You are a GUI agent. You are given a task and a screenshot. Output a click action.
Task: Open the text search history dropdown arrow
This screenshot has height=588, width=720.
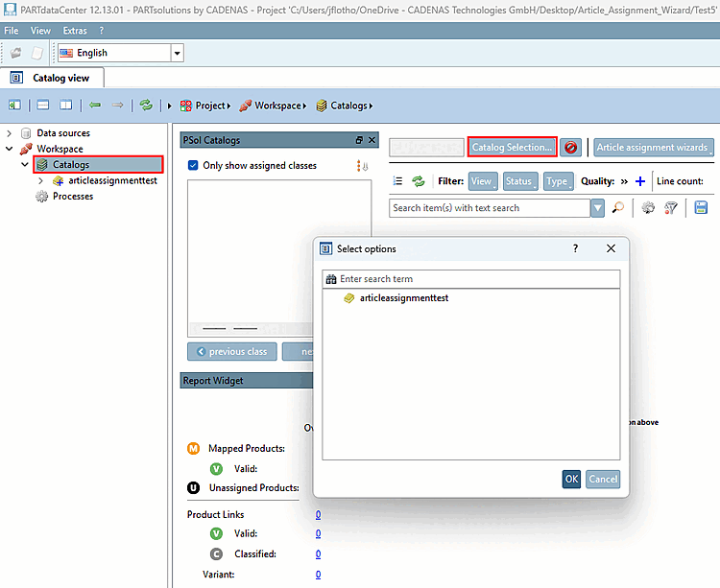pyautogui.click(x=597, y=208)
